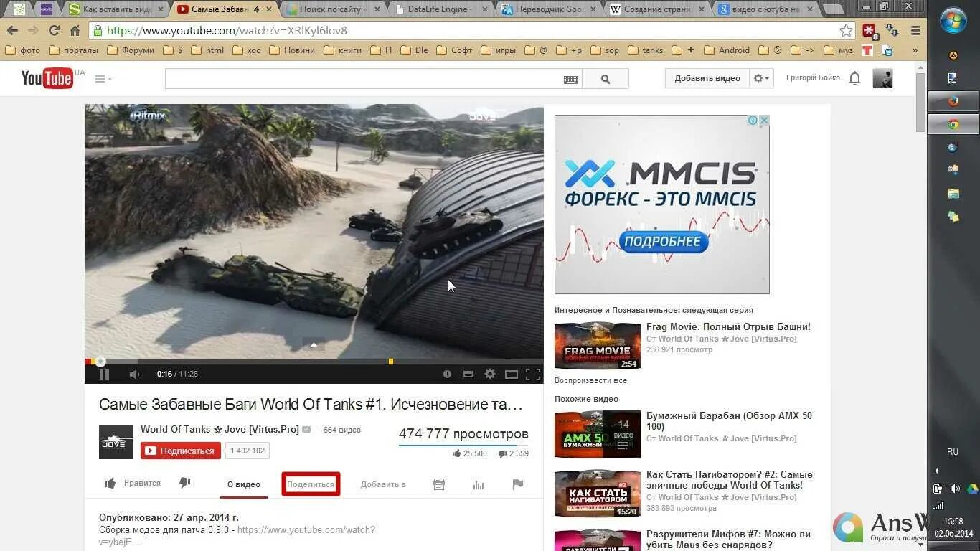Open the YouTube guide menu
Screen dimensions: 980x551
click(x=103, y=79)
